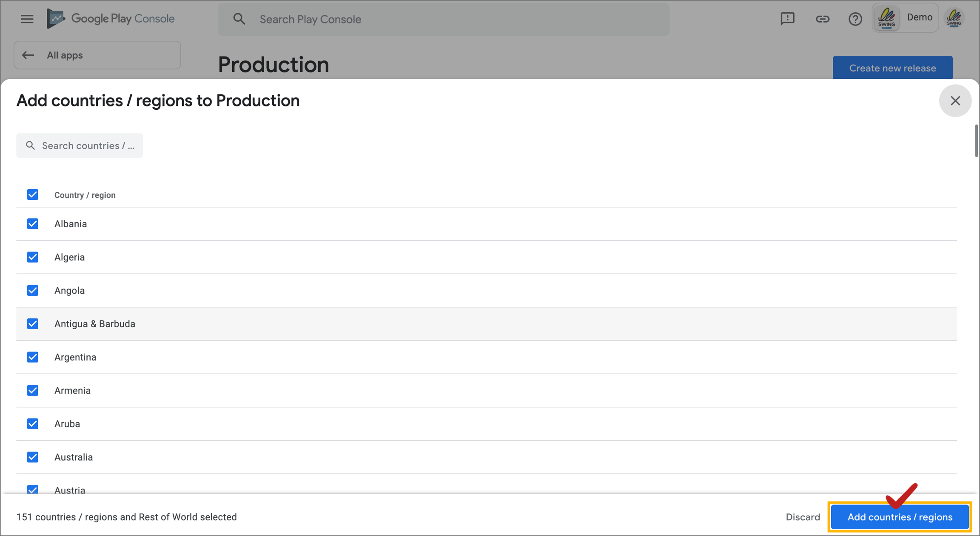Focus the Search countries / regions field
Image resolution: width=980 pixels, height=536 pixels.
pyautogui.click(x=87, y=146)
